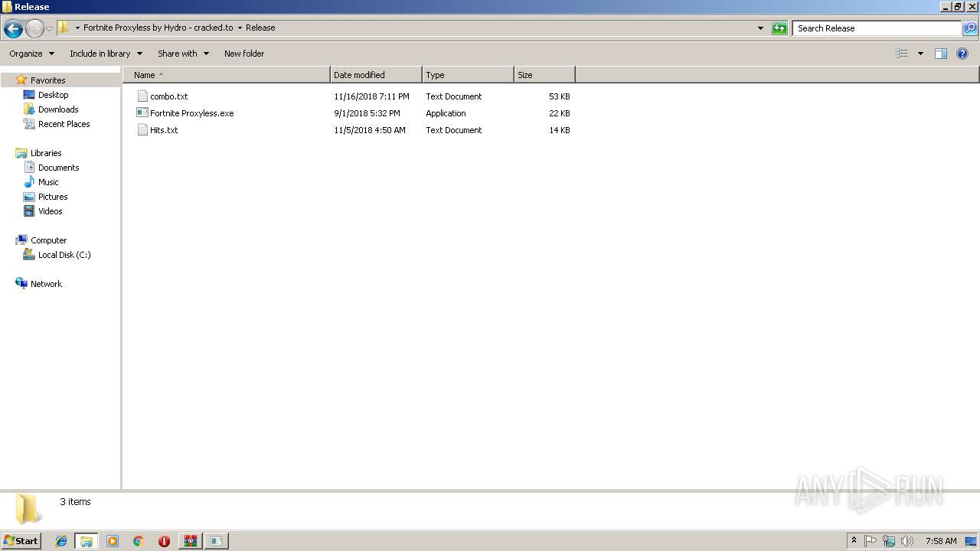This screenshot has height=551, width=980.
Task: Click the Change your view icon
Action: click(x=902, y=54)
